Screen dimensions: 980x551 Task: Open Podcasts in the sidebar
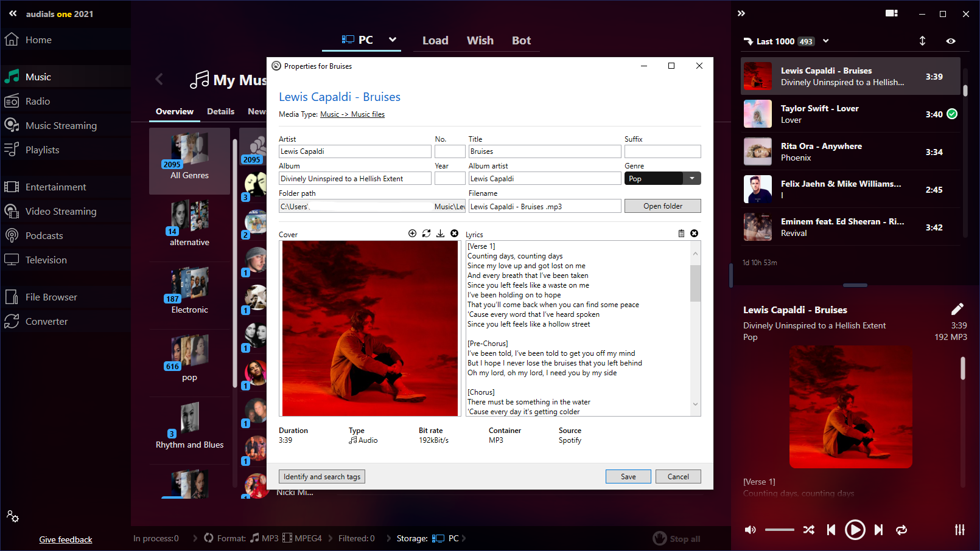tap(44, 236)
